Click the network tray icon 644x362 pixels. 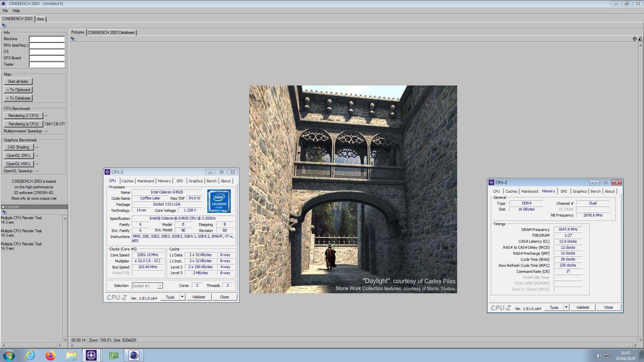point(607,356)
